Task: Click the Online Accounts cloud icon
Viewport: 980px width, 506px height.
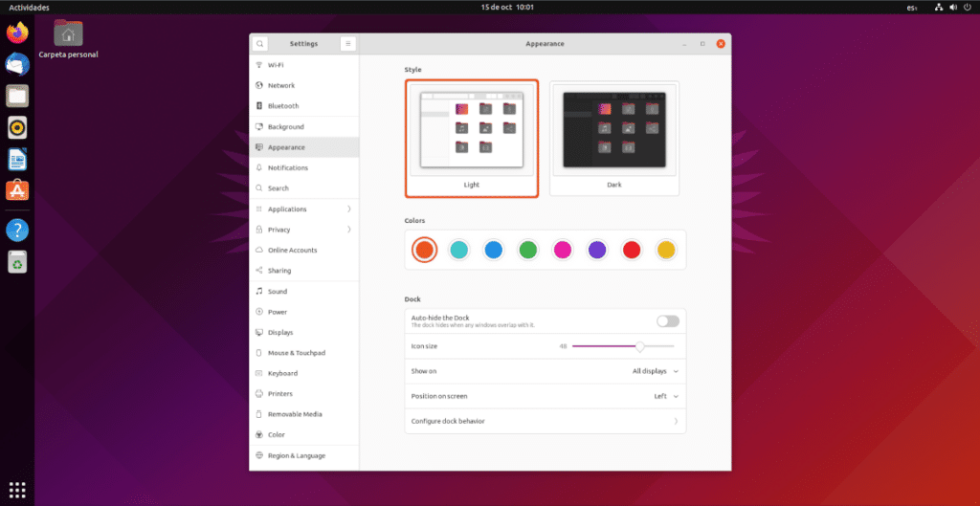Action: point(259,250)
